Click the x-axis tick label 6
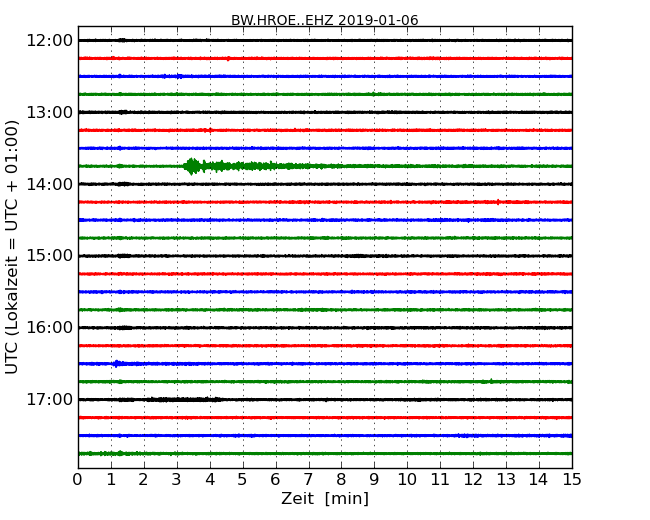 [275, 480]
